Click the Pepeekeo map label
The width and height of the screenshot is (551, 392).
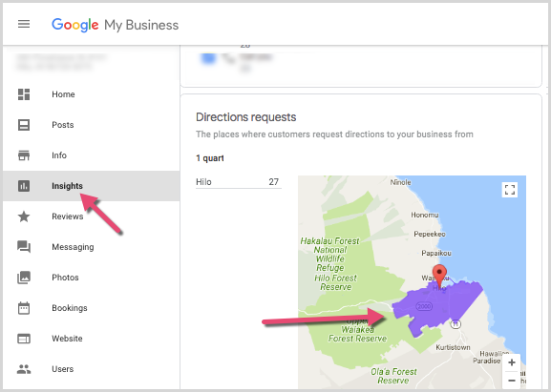(x=430, y=234)
